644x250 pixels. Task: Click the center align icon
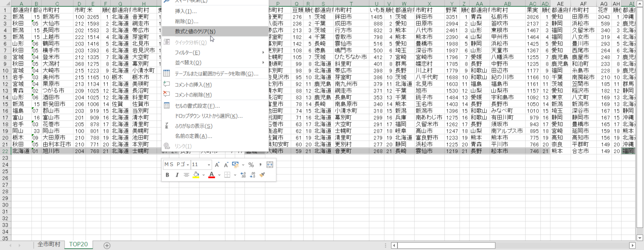coord(187,175)
